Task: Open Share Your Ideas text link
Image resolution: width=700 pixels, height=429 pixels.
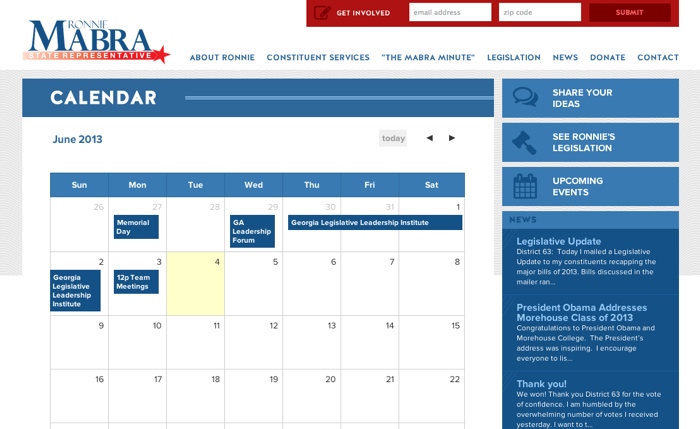Action: pyautogui.click(x=582, y=98)
